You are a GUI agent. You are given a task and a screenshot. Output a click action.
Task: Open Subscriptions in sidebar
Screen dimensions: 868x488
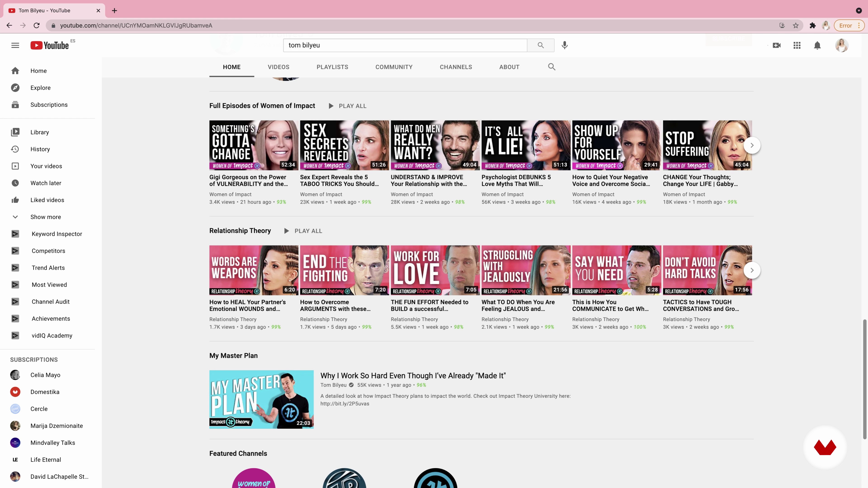tap(47, 105)
